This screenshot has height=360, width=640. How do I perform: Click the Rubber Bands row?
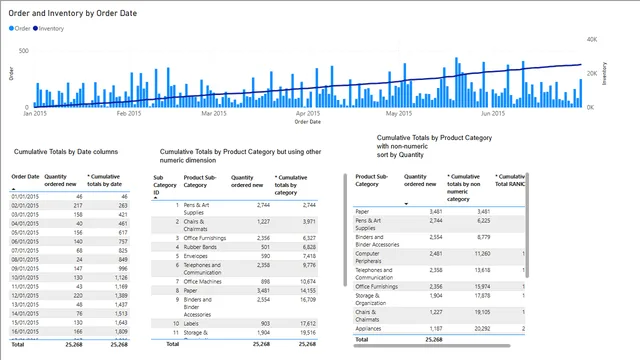234,247
